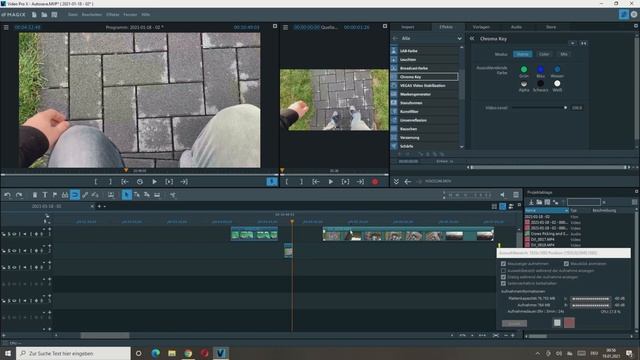Delete selected object with trash icon

point(35,195)
